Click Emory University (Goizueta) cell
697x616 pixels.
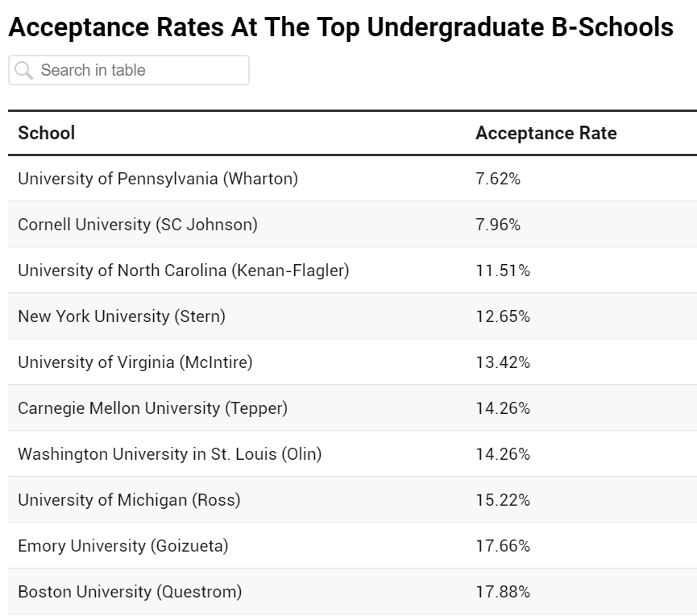click(123, 546)
